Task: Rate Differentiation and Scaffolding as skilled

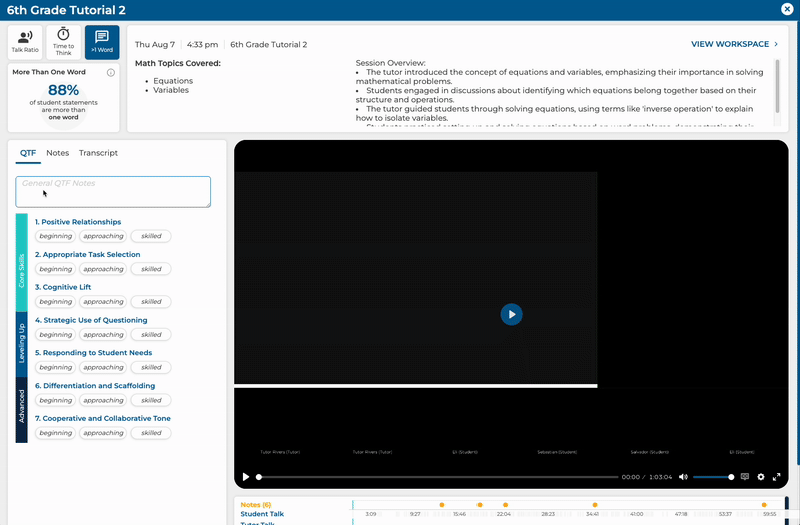Action: point(151,401)
